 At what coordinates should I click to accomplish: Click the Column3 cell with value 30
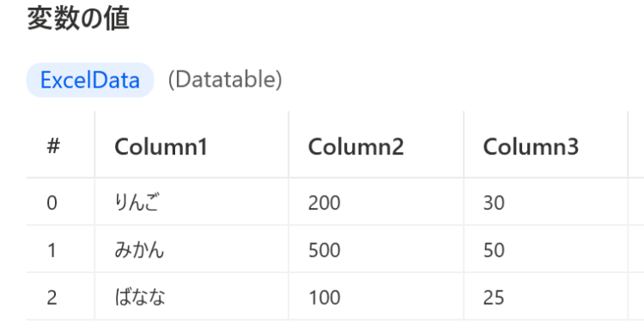(546, 202)
